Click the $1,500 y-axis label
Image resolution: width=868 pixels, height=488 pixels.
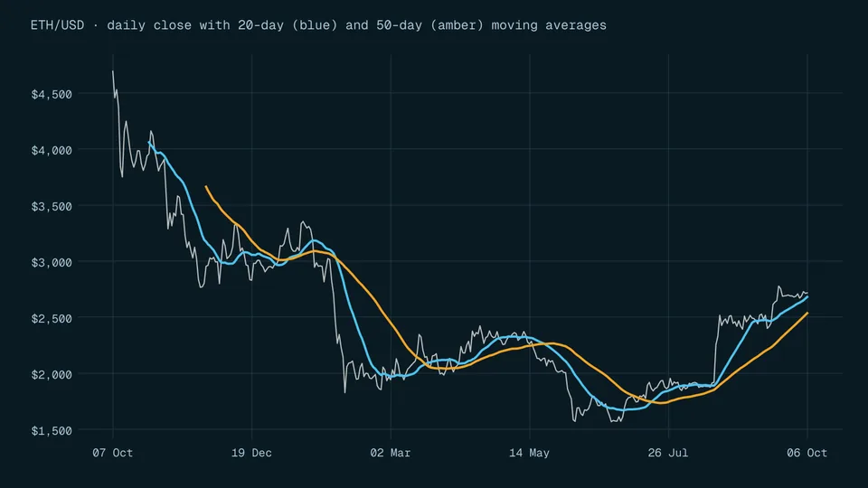click(52, 431)
